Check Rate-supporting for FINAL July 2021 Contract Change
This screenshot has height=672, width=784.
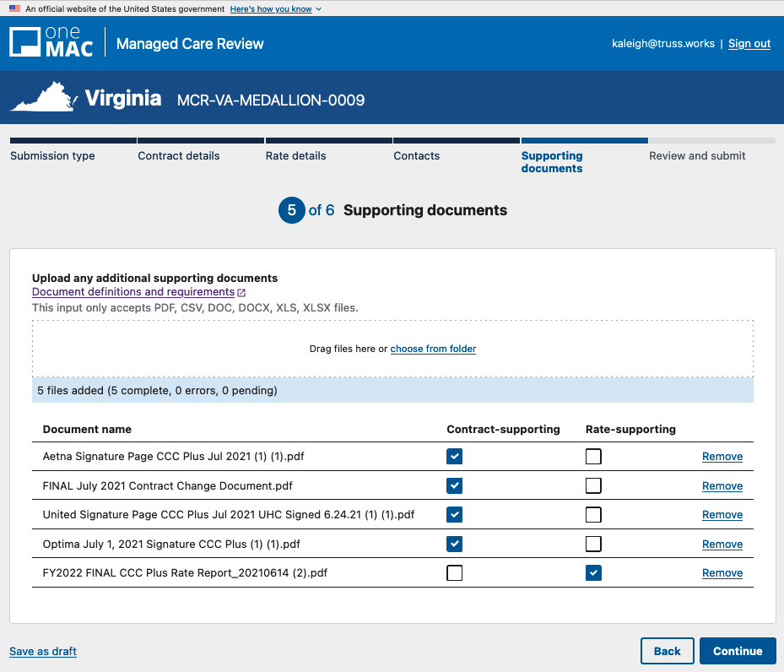(x=594, y=485)
